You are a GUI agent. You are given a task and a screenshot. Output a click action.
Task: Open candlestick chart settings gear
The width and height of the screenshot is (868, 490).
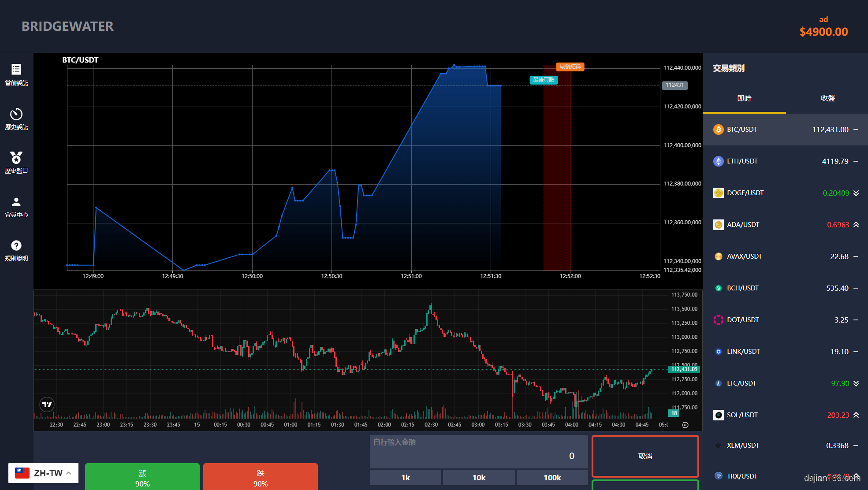click(x=685, y=425)
